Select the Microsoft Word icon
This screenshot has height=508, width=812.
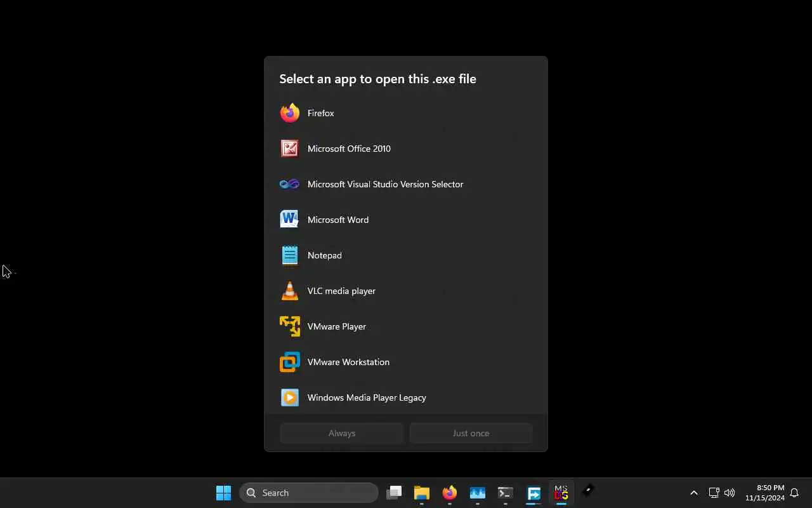tap(290, 220)
